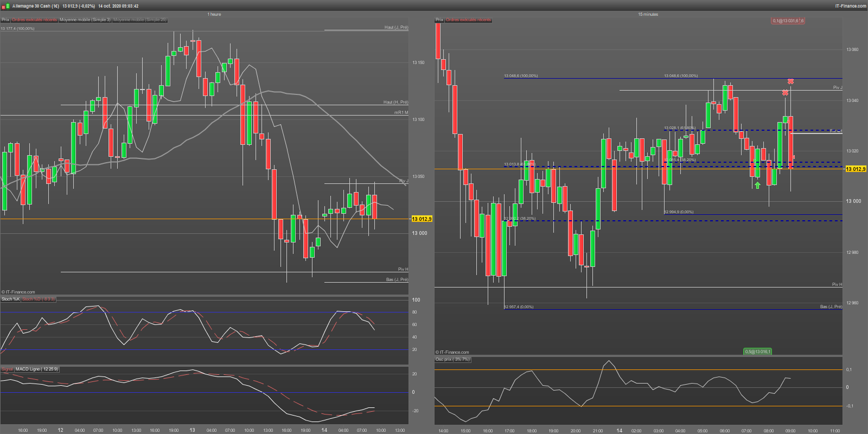Click the 1 heure timeframe title
868x434 pixels.
[214, 14]
